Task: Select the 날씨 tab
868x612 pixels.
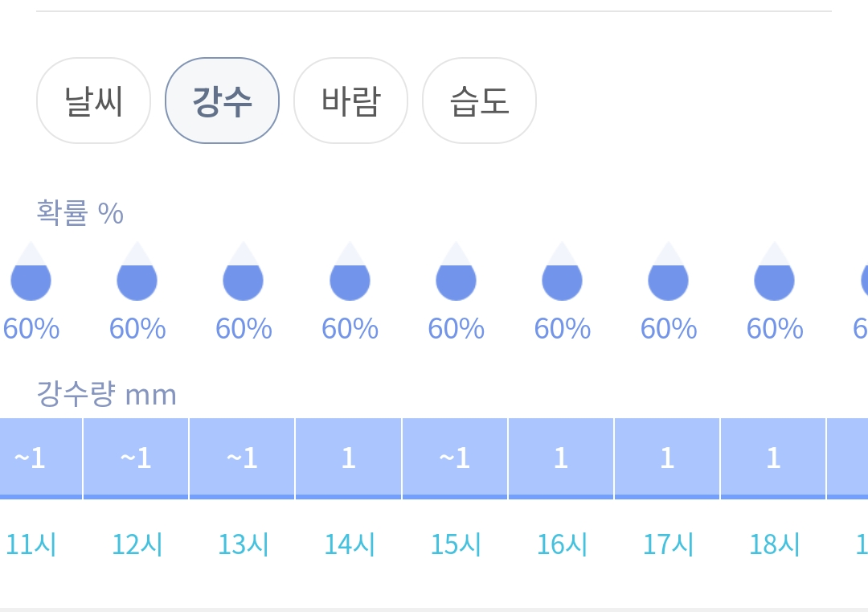Action: point(93,101)
